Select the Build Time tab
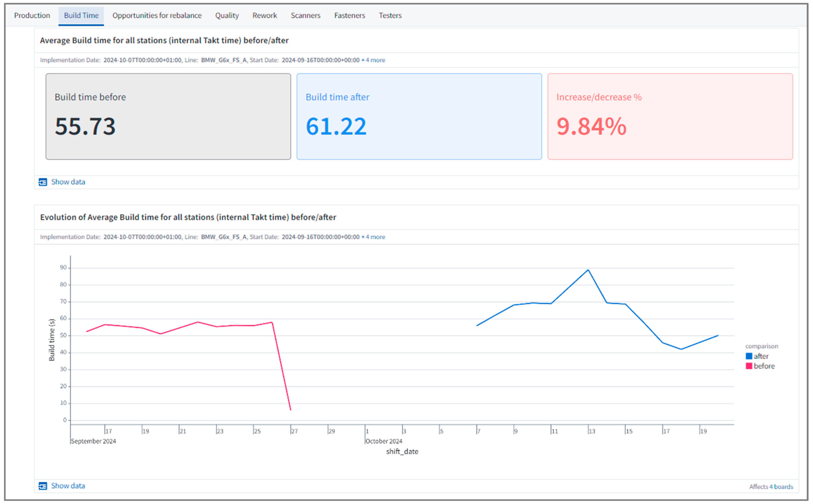Image resolution: width=813 pixels, height=504 pixels. click(x=81, y=15)
